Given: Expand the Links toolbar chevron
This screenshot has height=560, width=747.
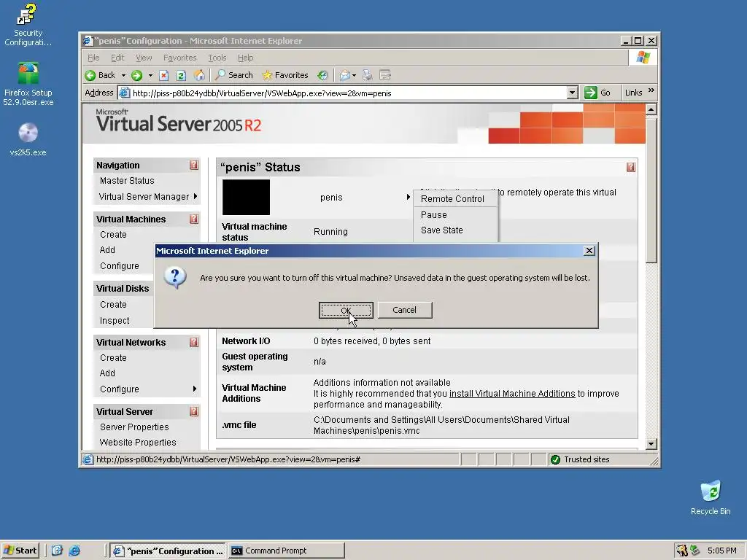Looking at the screenshot, I should pyautogui.click(x=651, y=90).
